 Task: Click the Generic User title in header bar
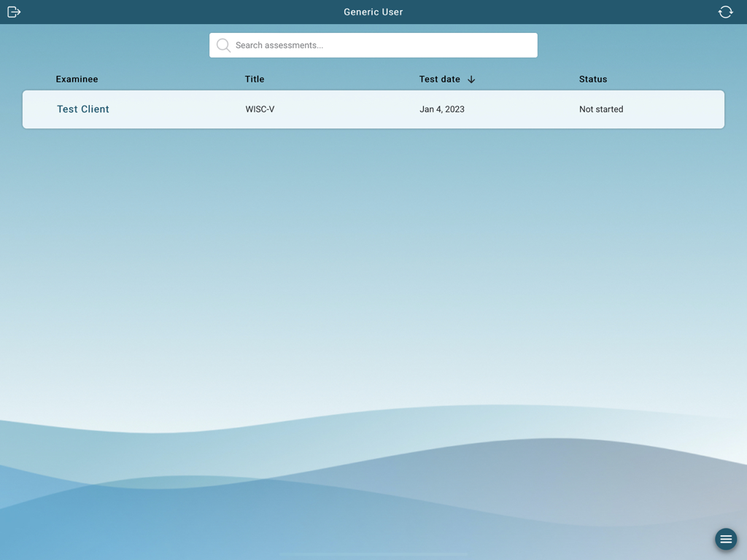pos(373,12)
